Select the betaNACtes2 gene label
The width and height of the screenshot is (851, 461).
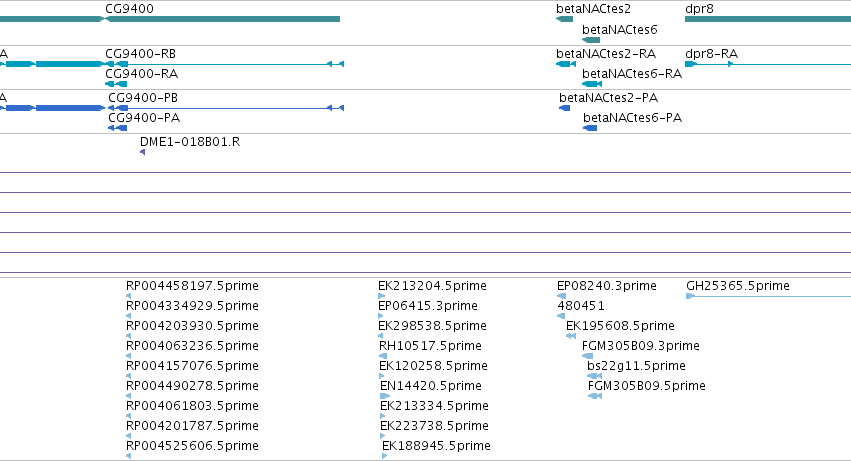[593, 9]
